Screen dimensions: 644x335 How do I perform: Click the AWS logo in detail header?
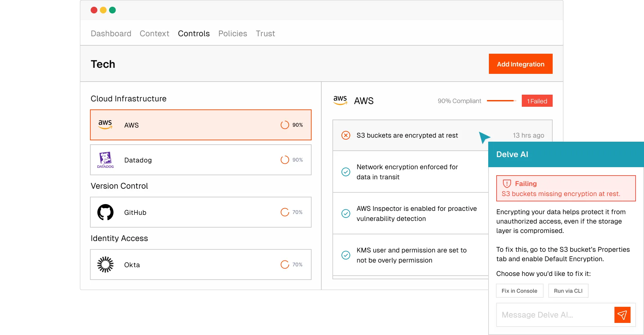(340, 100)
